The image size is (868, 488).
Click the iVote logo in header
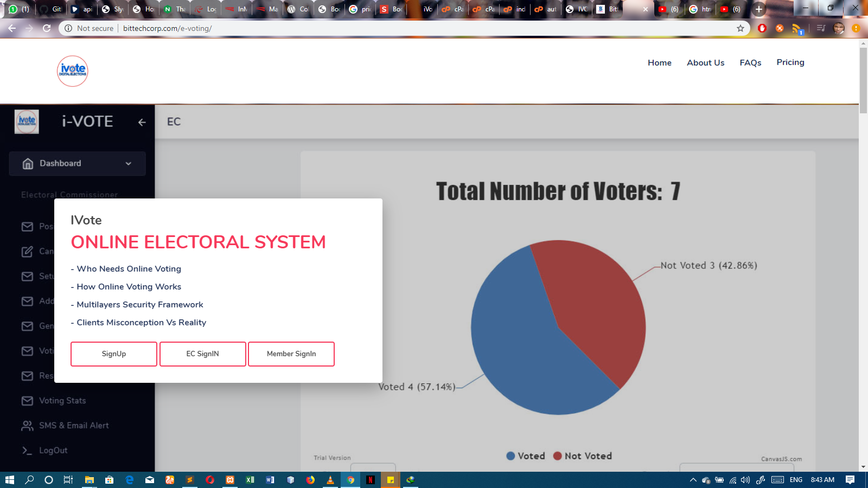[x=73, y=71]
